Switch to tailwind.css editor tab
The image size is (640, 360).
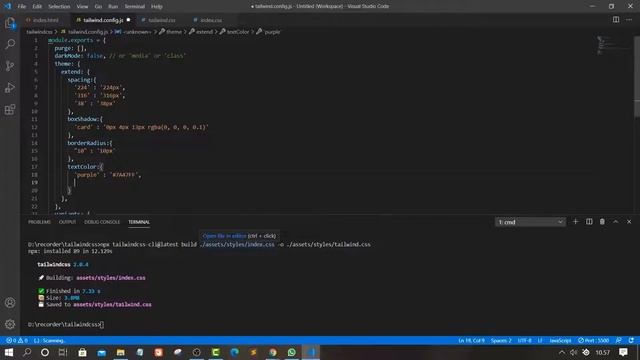tap(162, 20)
